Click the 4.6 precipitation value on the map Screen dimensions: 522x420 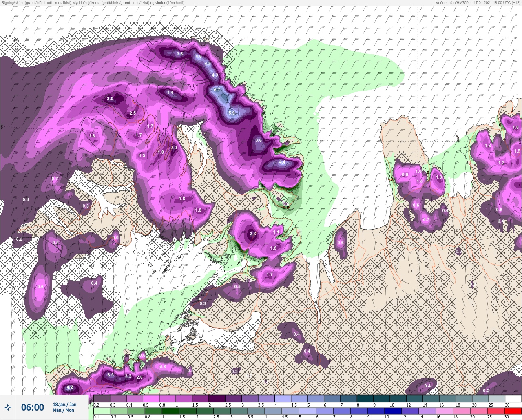[x=199, y=56]
